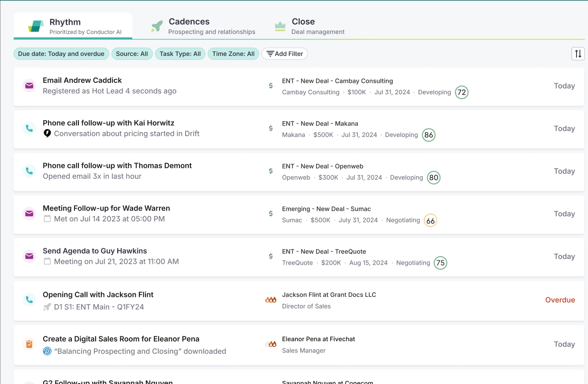Image resolution: width=588 pixels, height=384 pixels.
Task: Switch to the Close tab
Action: [309, 26]
